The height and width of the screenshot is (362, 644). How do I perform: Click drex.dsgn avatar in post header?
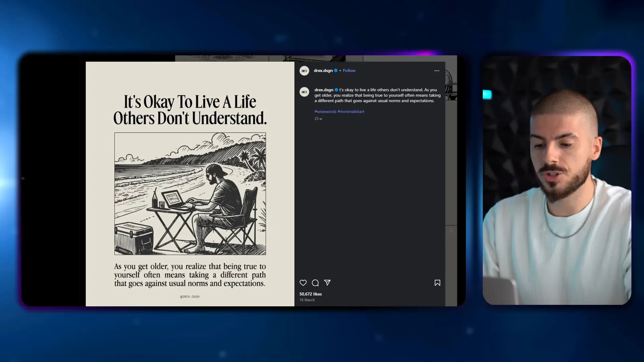pos(304,71)
